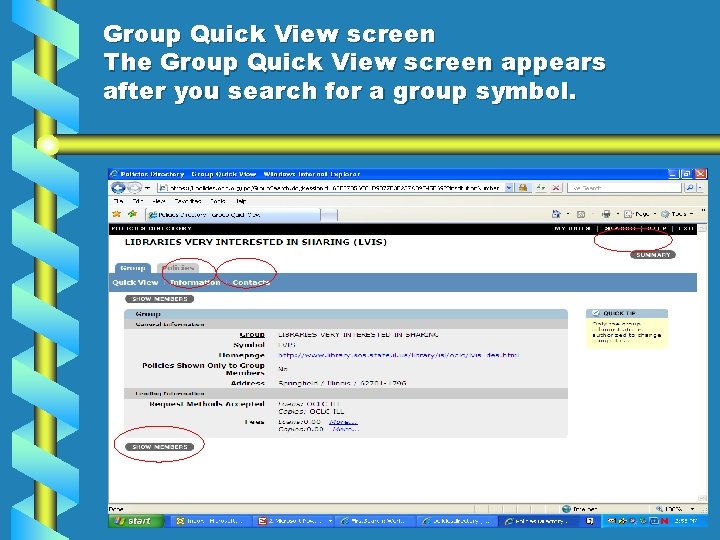Open the recent pages dropdown beside Forward
This screenshot has height=540, width=720.
(147, 188)
